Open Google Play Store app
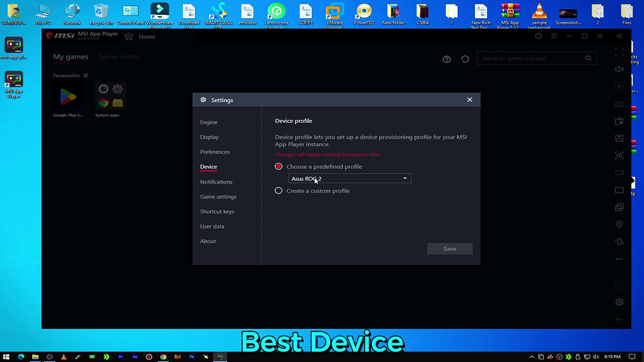Screen dimensions: 644x362 coord(68,100)
